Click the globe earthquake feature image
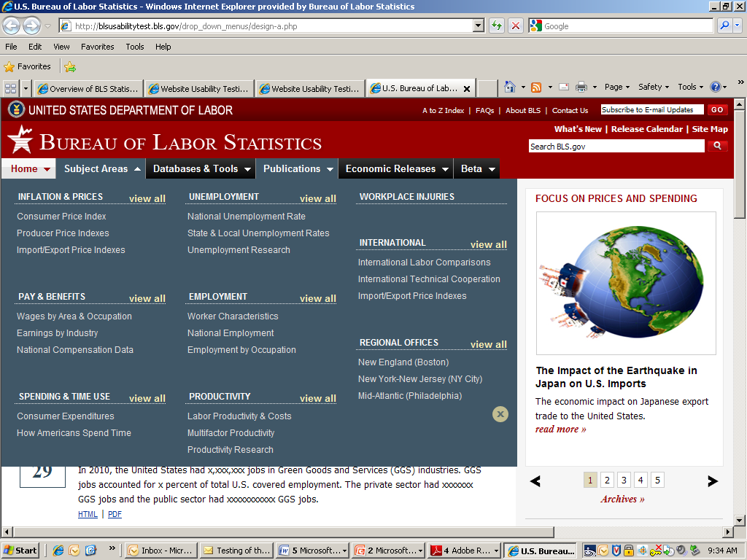747x560 pixels. coord(625,283)
